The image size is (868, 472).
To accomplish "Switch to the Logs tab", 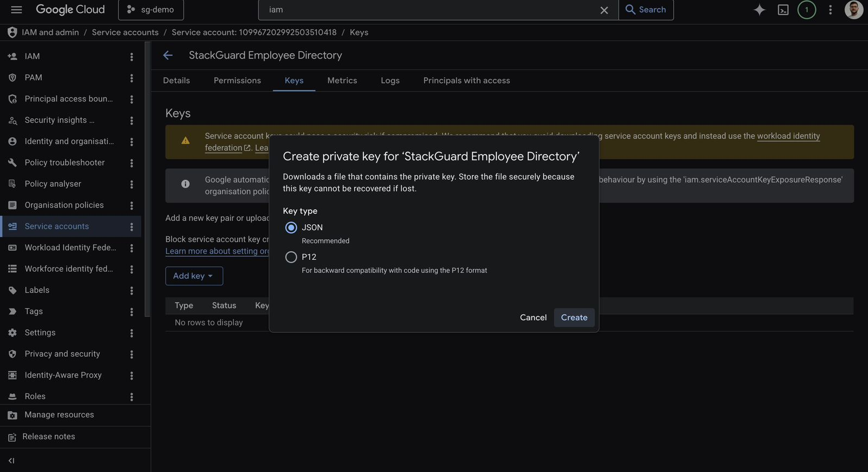I will 390,80.
